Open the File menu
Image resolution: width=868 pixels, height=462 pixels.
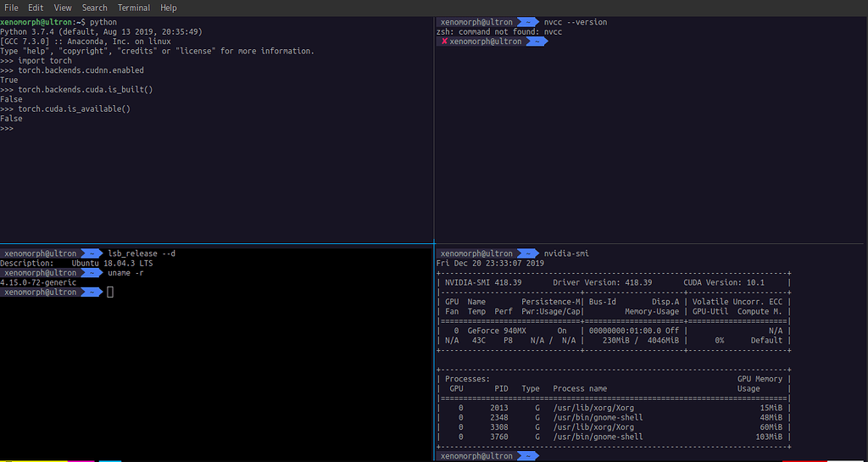[x=11, y=8]
